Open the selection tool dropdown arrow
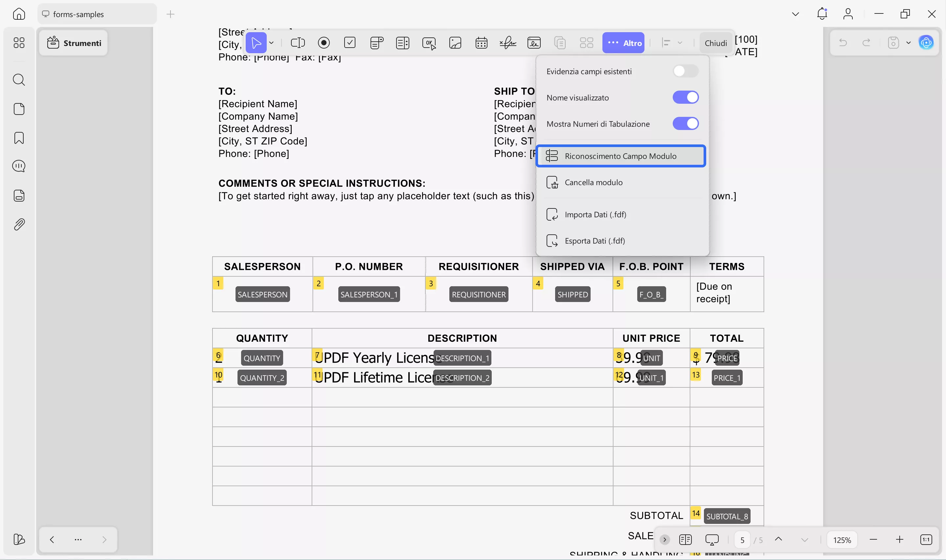 coord(271,43)
